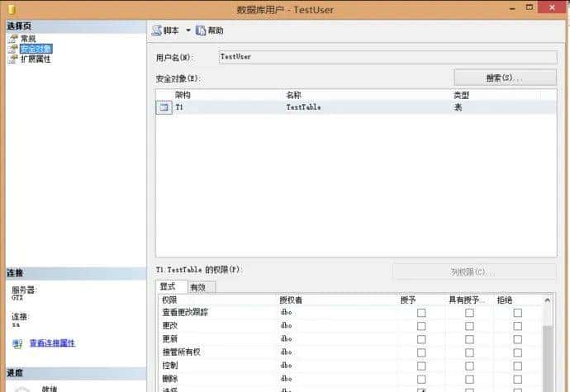Click the permissions list scrollbar thumb
The height and width of the screenshot is (392, 570).
[x=548, y=359]
